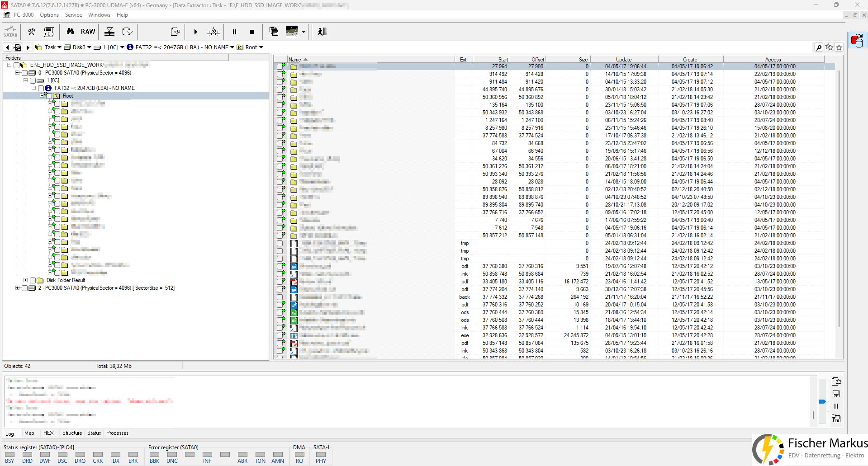Click the document check toolbar icon
Image resolution: width=868 pixels, height=466 pixels.
175,32
